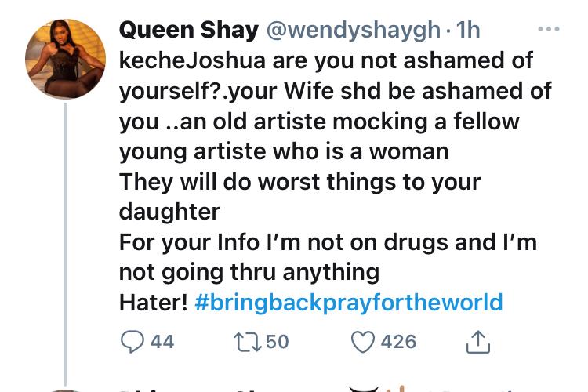The height and width of the screenshot is (392, 588).
Task: Open tweet via 'young artiste who is a woman'
Action: coord(284,151)
